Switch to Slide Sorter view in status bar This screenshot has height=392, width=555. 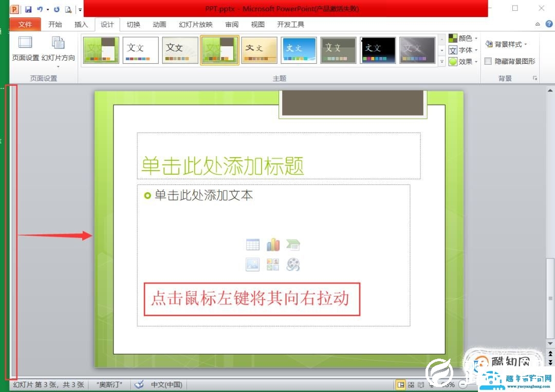[x=410, y=384]
